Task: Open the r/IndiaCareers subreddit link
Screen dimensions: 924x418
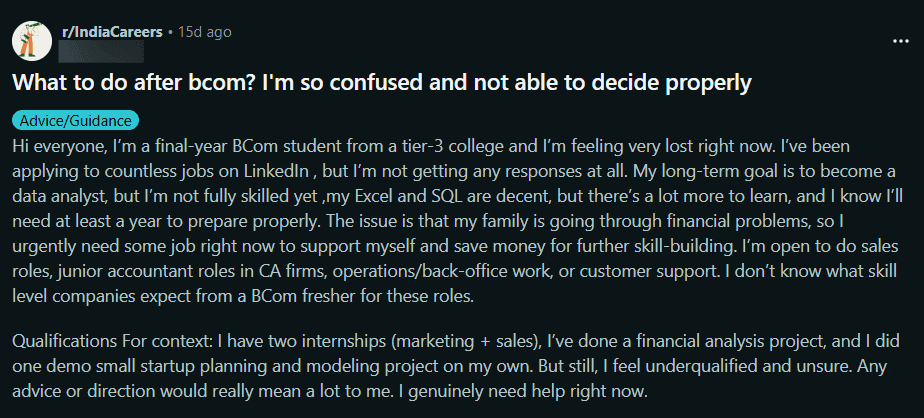Action: click(x=114, y=31)
